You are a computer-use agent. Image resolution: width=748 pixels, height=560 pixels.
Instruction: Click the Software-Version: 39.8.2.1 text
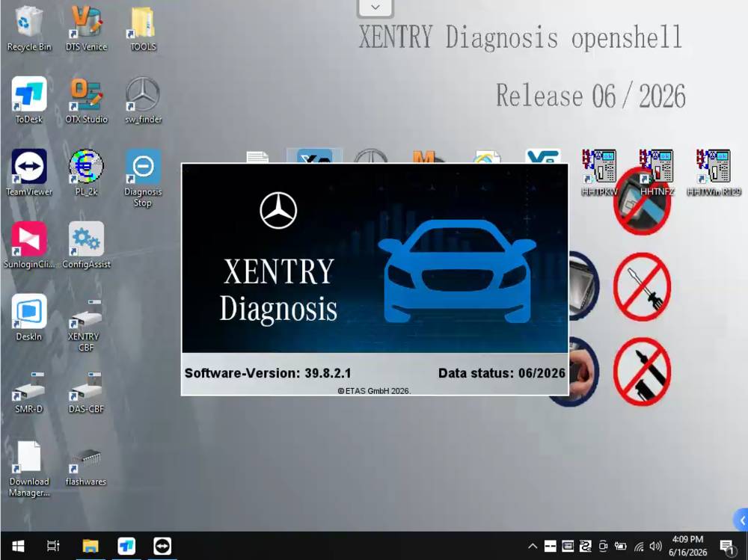click(268, 373)
